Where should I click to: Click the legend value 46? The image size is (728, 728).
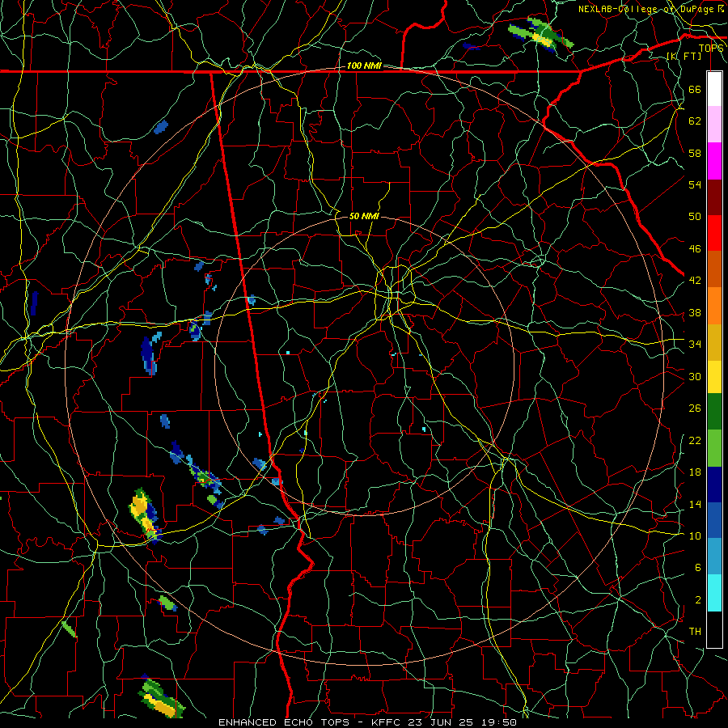tap(695, 249)
